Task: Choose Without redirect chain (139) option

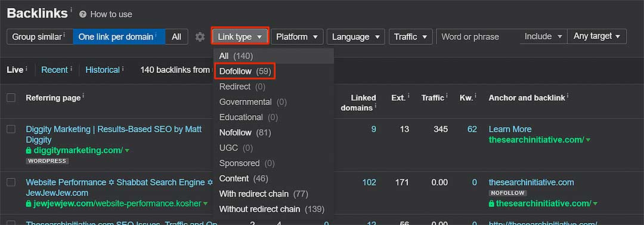Action: point(274,209)
